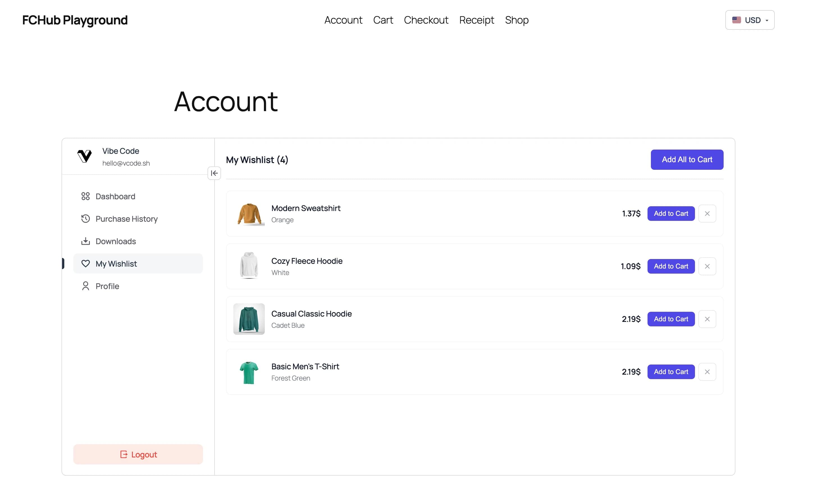Click Add All to Cart

point(687,159)
